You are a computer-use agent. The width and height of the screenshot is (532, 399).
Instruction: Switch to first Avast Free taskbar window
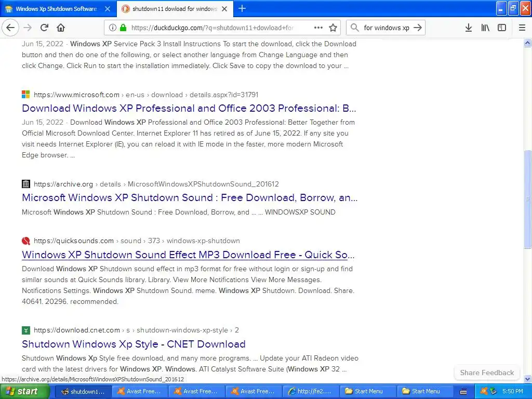140,391
